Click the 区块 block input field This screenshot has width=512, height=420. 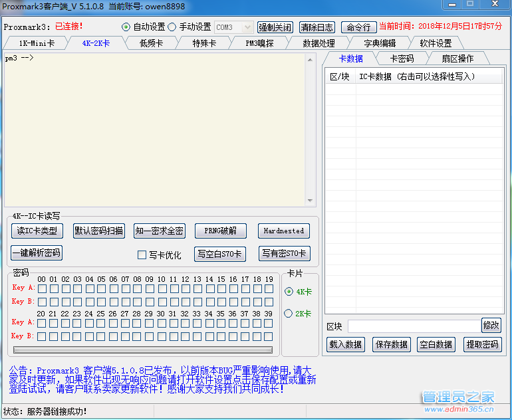click(414, 326)
